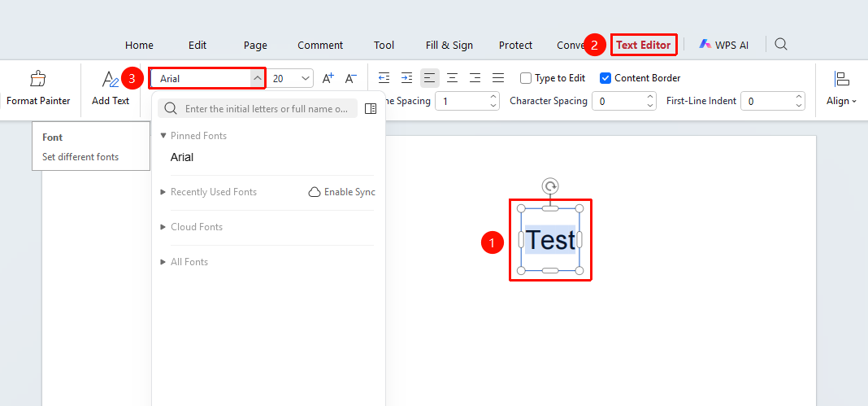Image resolution: width=868 pixels, height=406 pixels.
Task: Apply center text alignment
Action: (452, 78)
